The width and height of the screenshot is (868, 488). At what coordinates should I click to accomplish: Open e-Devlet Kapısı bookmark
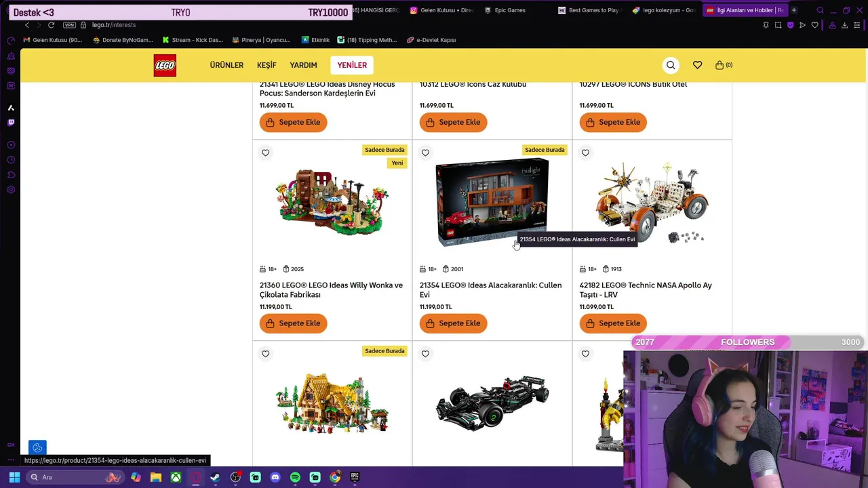(x=431, y=40)
